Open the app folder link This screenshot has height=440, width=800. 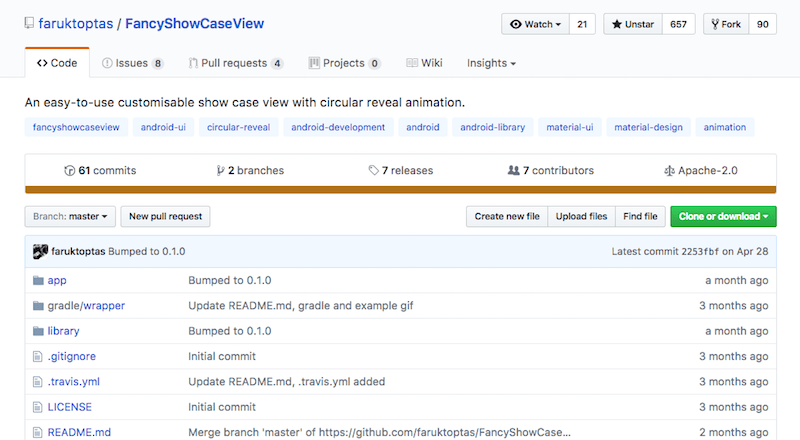coord(57,280)
